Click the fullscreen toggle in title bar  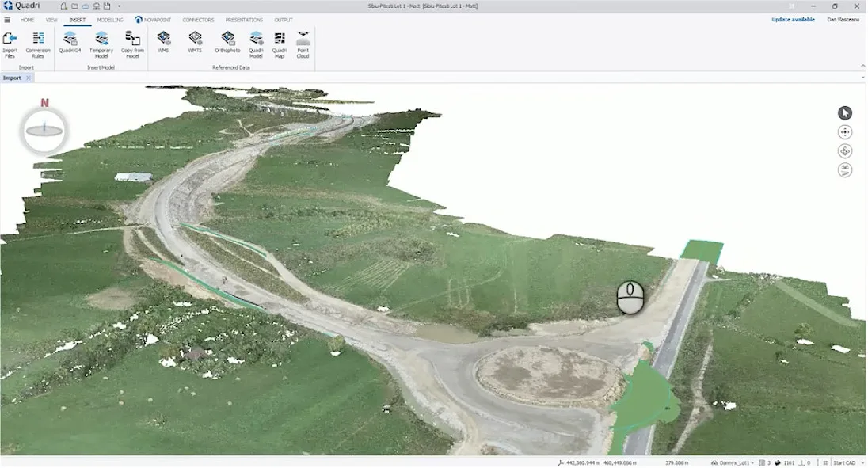792,6
